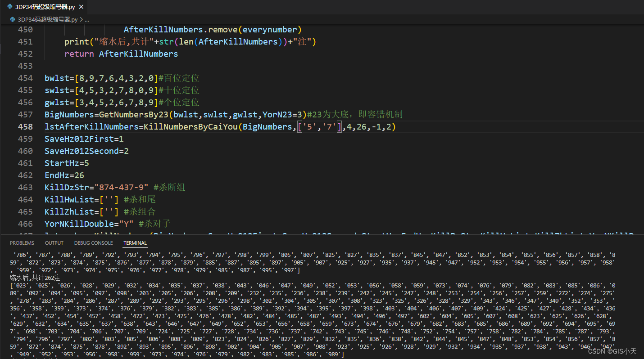The image size is (644, 359).
Task: Open the DEBUG CONSOLE panel tab
Action: tap(94, 243)
